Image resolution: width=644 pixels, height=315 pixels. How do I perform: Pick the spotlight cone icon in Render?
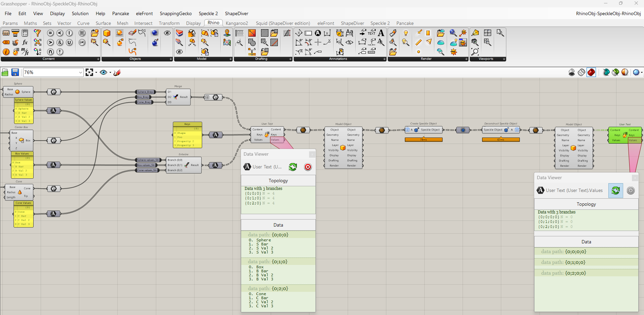pyautogui.click(x=429, y=42)
